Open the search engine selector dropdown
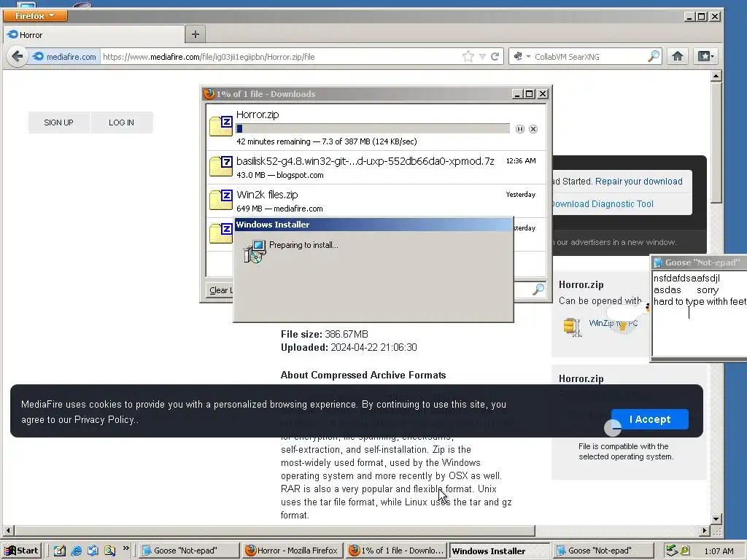The width and height of the screenshot is (747, 560). pyautogui.click(x=522, y=57)
